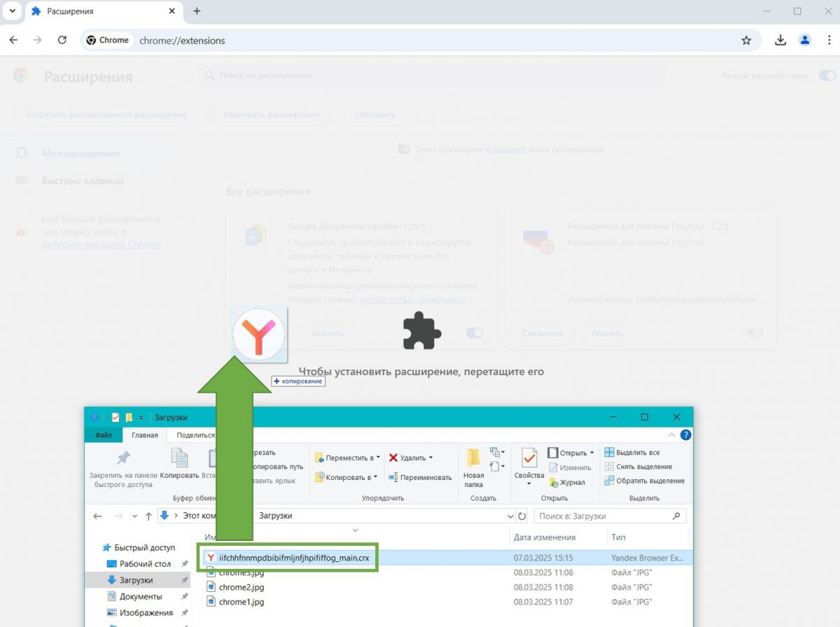
Task: Open the Chrome three-dot menu
Action: pyautogui.click(x=829, y=41)
